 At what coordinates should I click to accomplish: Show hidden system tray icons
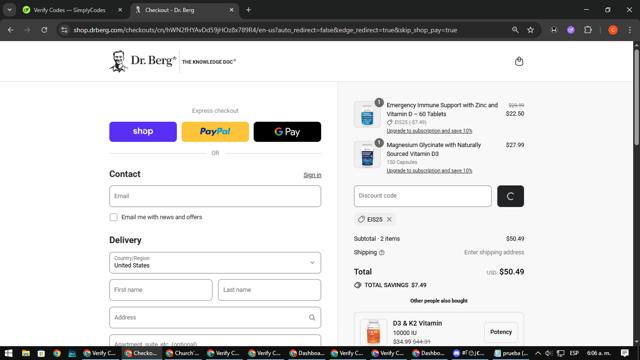538,353
